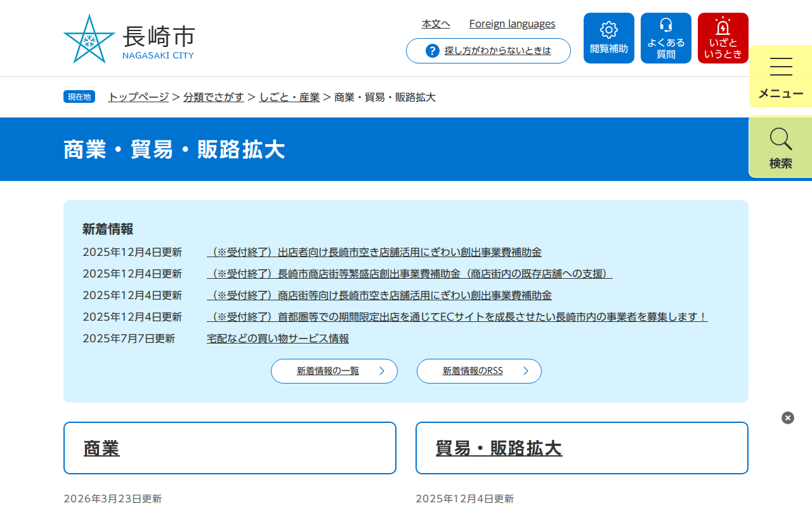The width and height of the screenshot is (812, 508).
Task: Click the 現在地 location badge in the breadcrumb
Action: (x=79, y=96)
